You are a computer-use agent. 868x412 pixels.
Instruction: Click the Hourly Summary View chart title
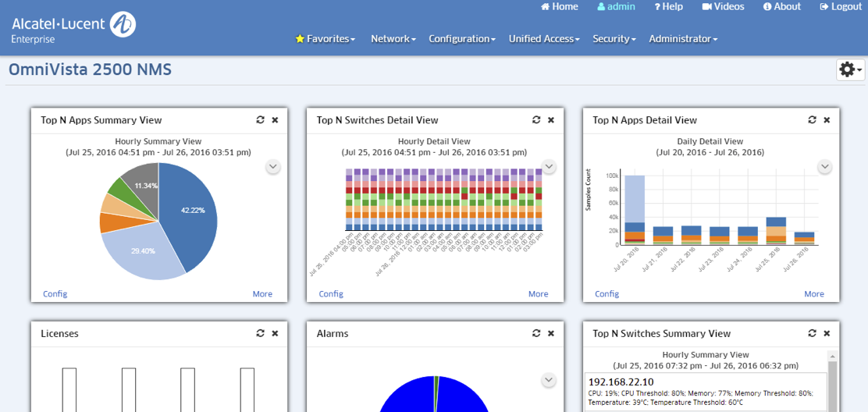[x=158, y=141]
